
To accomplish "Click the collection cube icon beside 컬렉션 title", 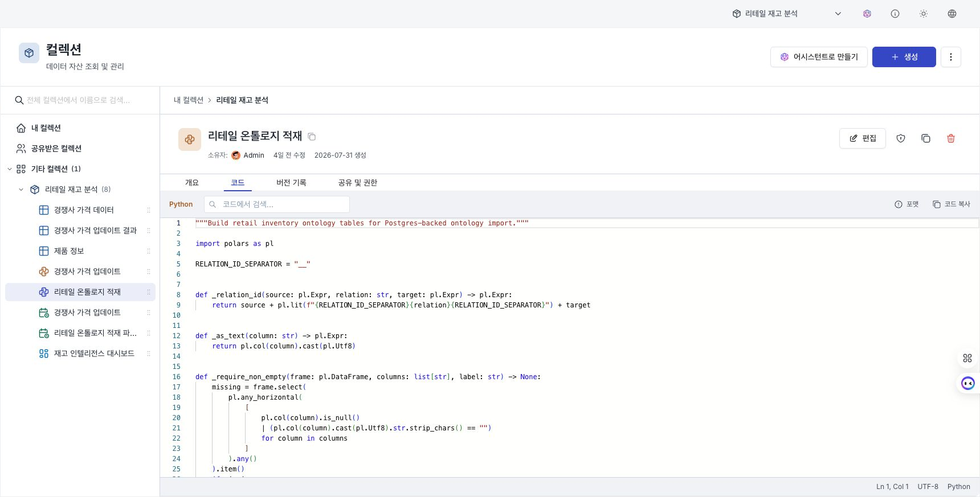I will tap(29, 53).
